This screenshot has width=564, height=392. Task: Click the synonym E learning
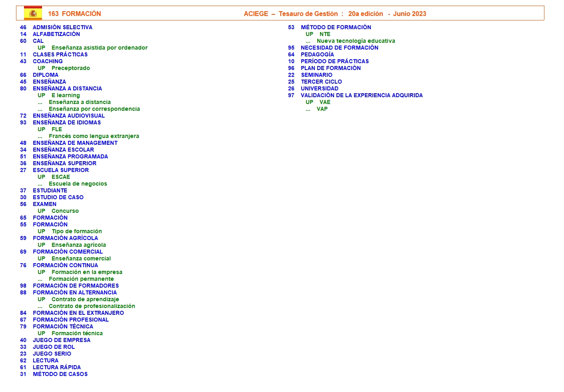[x=66, y=95]
